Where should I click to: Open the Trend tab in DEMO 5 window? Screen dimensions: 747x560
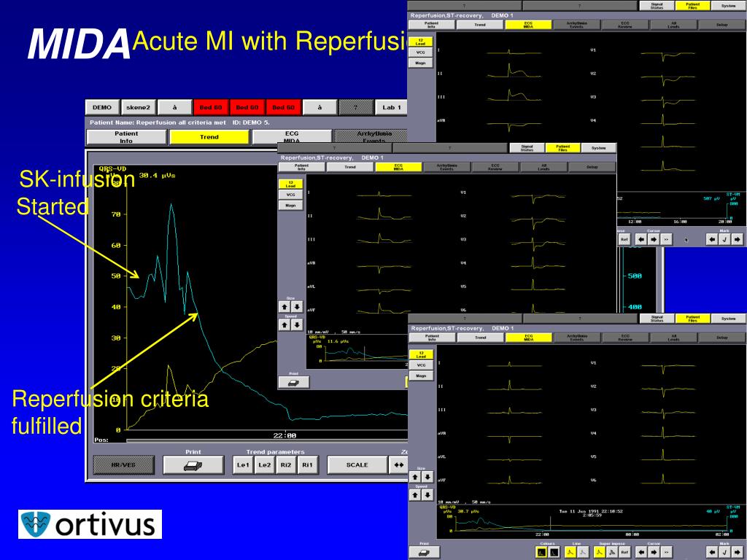click(x=209, y=136)
